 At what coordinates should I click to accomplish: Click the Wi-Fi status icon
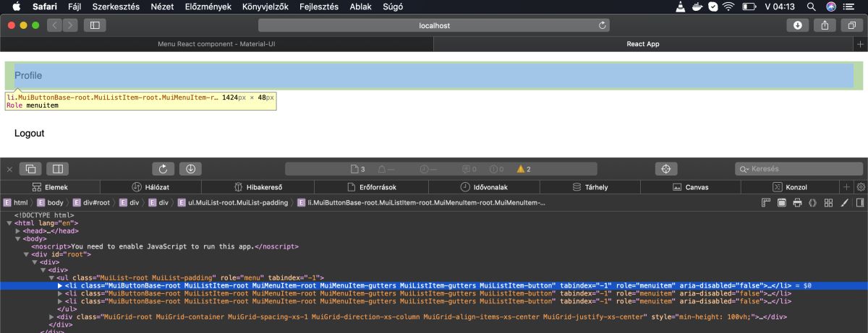pyautogui.click(x=728, y=6)
